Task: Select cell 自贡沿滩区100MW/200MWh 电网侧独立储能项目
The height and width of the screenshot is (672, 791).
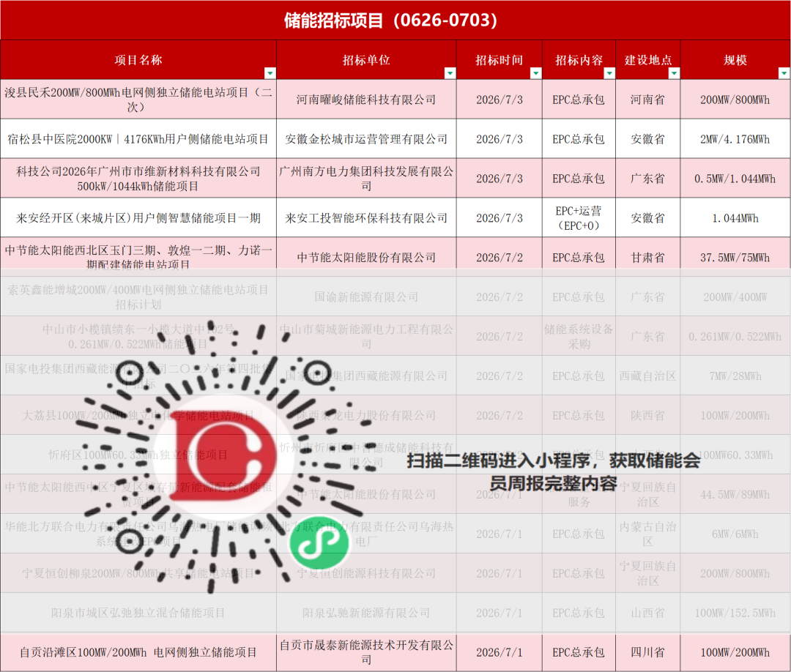Action: [x=138, y=652]
